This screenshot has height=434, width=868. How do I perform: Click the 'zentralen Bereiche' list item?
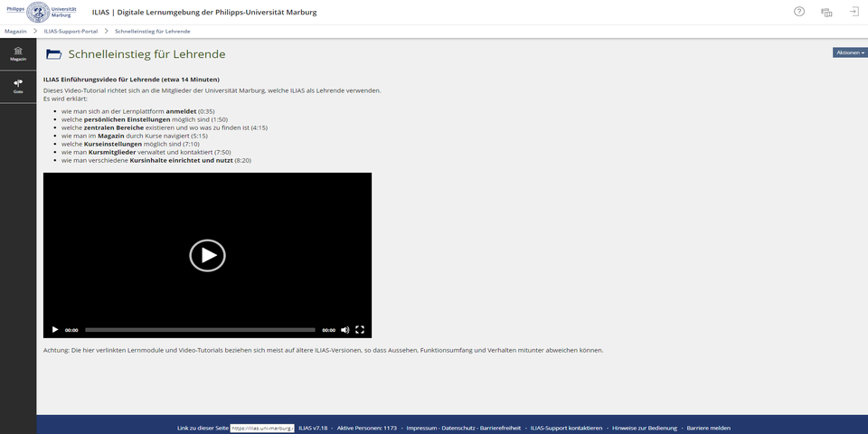(x=165, y=127)
